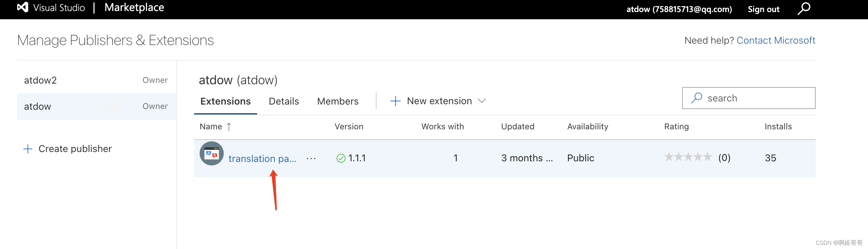Click New extension button
Image resolution: width=868 pixels, height=249 pixels.
click(438, 101)
